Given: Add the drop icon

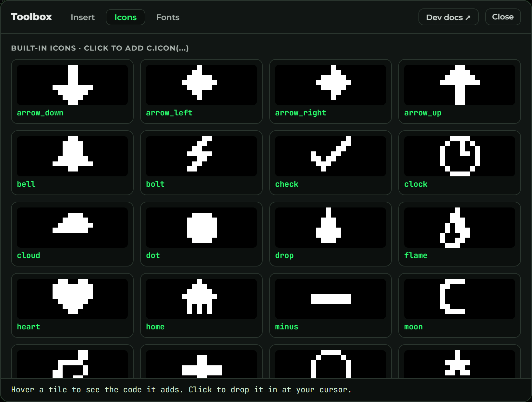Looking at the screenshot, I should tap(331, 234).
